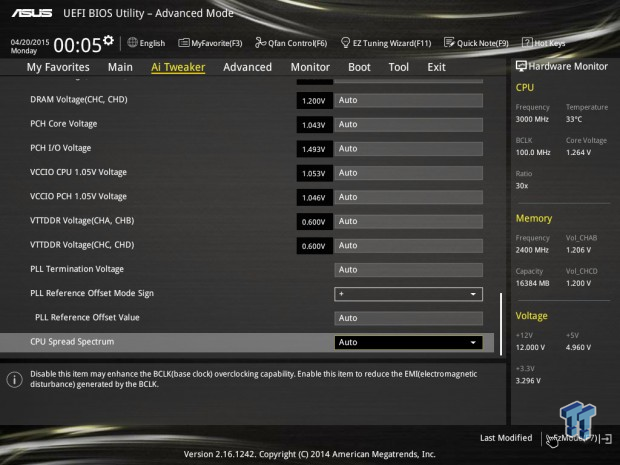Select PLL Reference Offset Mode Sign label
Viewport: 620px width, 465px height.
[x=92, y=293]
